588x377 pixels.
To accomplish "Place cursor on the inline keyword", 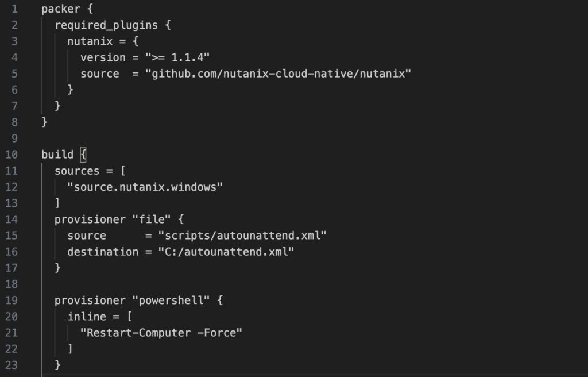I will [x=87, y=316].
